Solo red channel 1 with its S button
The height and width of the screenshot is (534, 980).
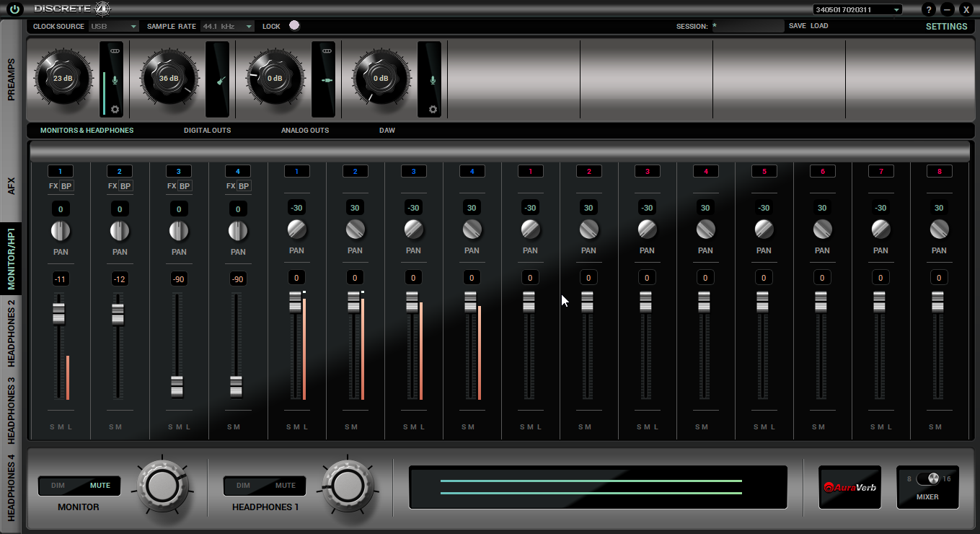coord(522,427)
